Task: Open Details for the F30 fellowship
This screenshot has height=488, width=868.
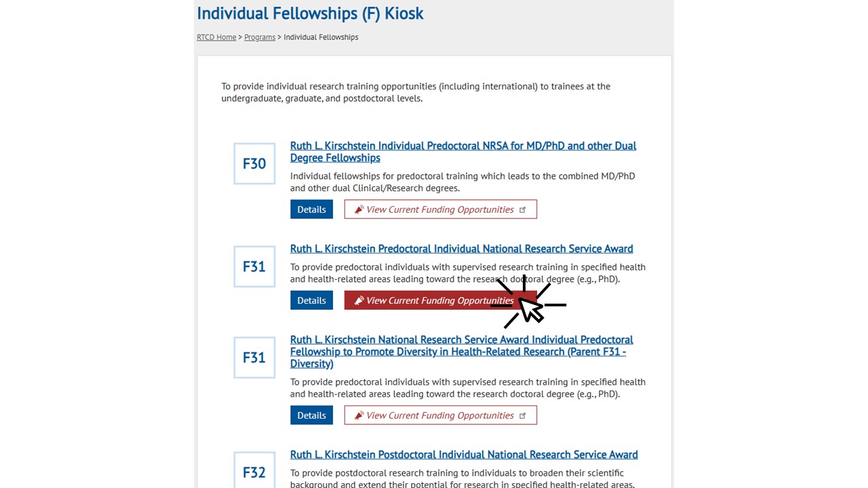Action: (x=311, y=209)
